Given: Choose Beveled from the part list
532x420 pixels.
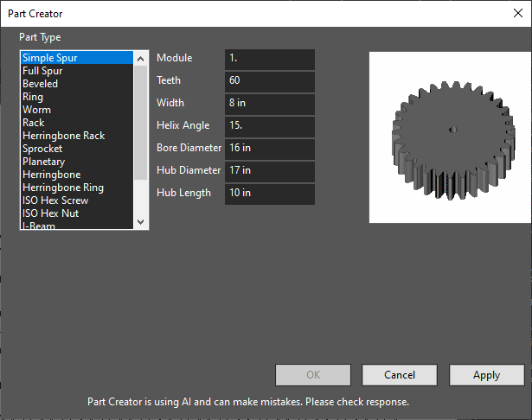Looking at the screenshot, I should click(77, 84).
